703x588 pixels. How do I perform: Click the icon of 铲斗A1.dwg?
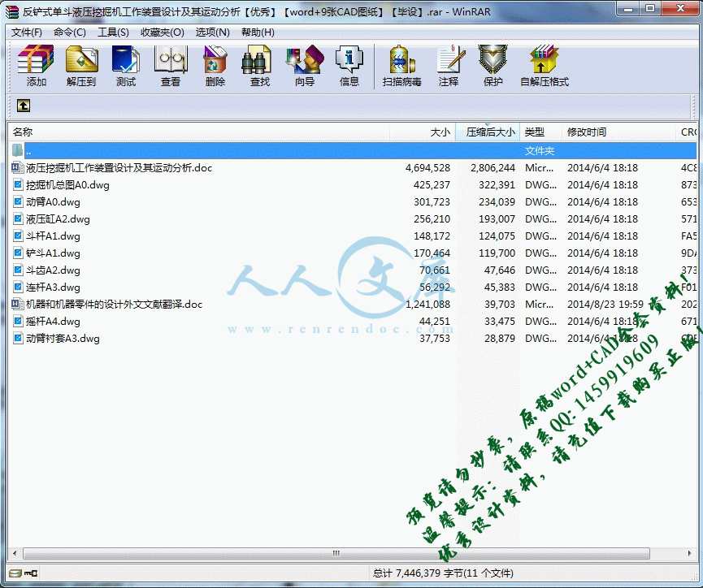tap(18, 253)
